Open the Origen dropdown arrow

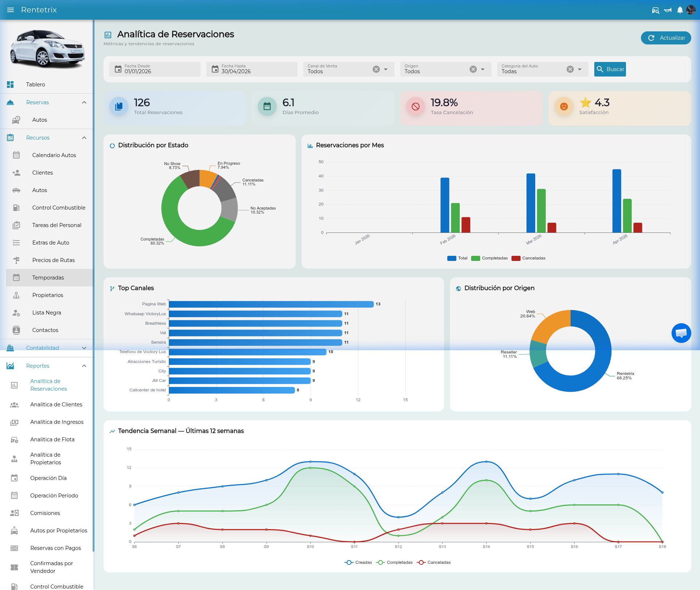point(482,69)
